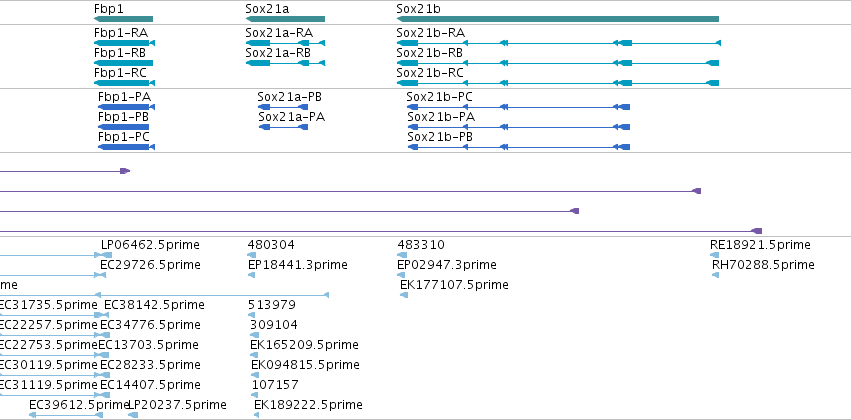This screenshot has height=420, width=851.
Task: Click the EK189222.5prime label
Action: 308,405
